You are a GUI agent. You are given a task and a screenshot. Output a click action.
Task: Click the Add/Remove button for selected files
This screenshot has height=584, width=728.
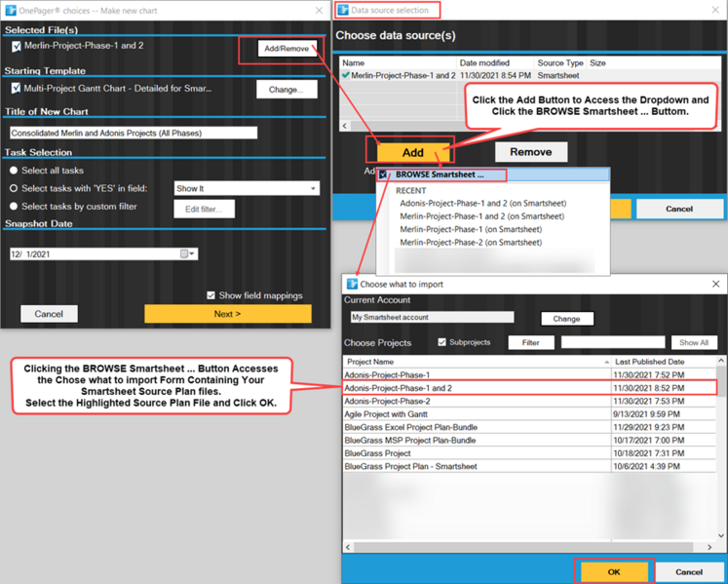click(287, 49)
